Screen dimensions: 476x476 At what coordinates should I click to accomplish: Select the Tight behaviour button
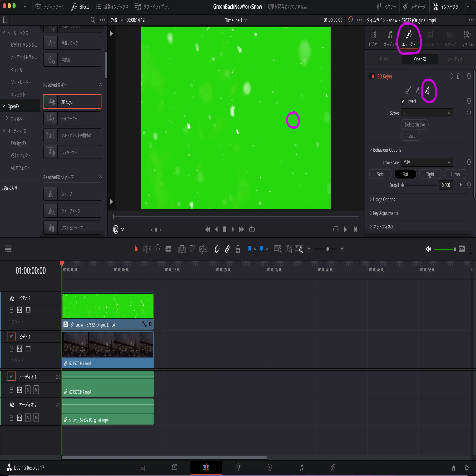click(430, 174)
